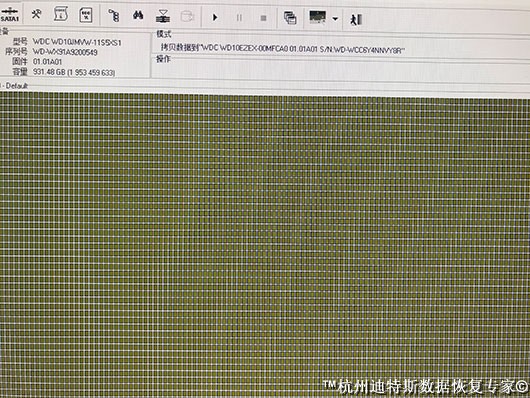Expand the dropdown arrow beside display icon
This screenshot has width=530, height=398.
[x=335, y=19]
